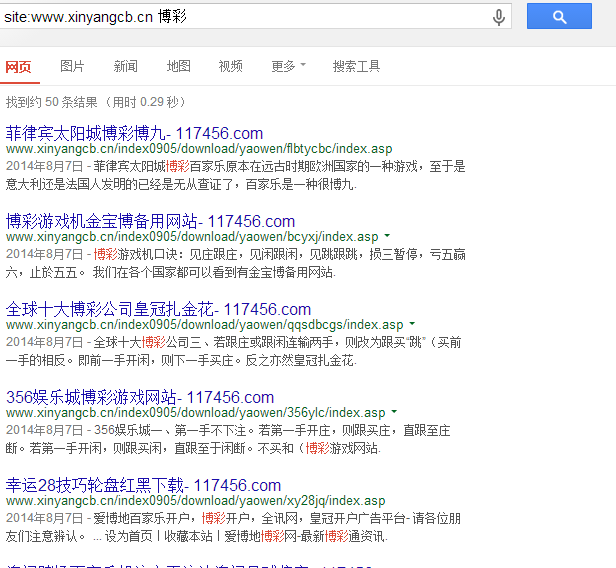Open result 全球十大博彩公司皇冠扎金花 link
This screenshot has height=568, width=616.
coord(158,310)
